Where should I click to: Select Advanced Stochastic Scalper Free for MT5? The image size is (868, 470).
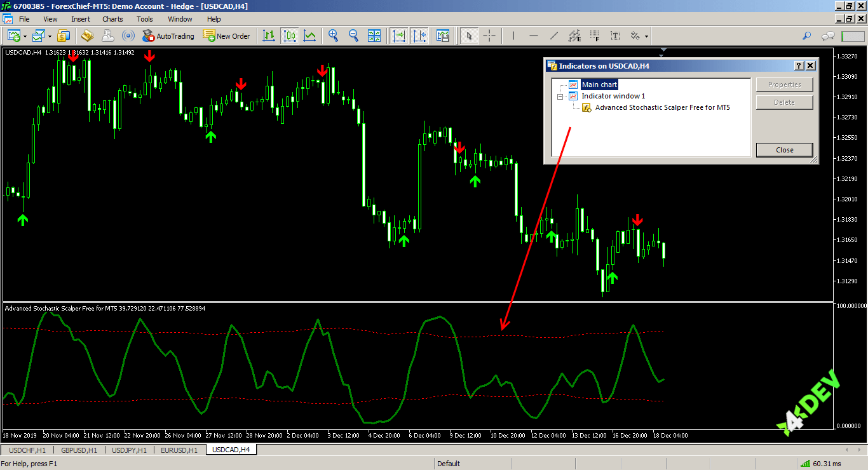pos(662,107)
